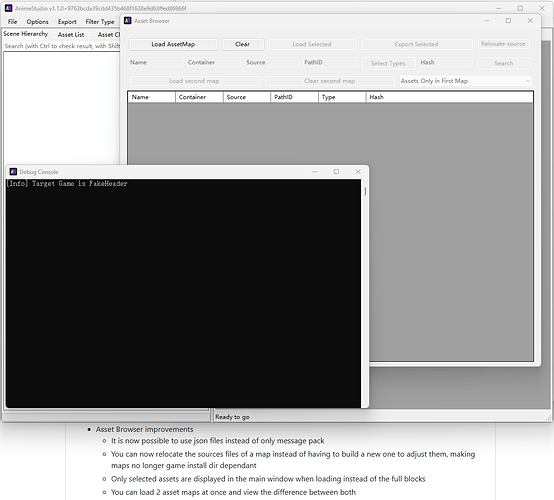Image resolution: width=554 pixels, height=500 pixels.
Task: Click the 'Asset Browser improvements' bullet text
Action: coord(145,429)
